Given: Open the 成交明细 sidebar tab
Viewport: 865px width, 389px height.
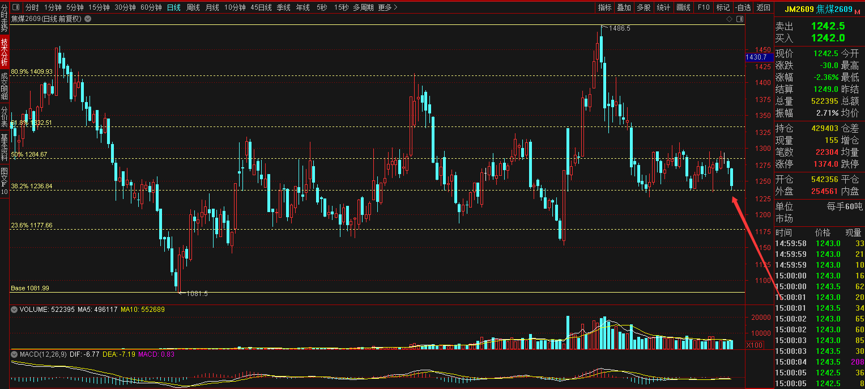Looking at the screenshot, I should tap(4, 85).
